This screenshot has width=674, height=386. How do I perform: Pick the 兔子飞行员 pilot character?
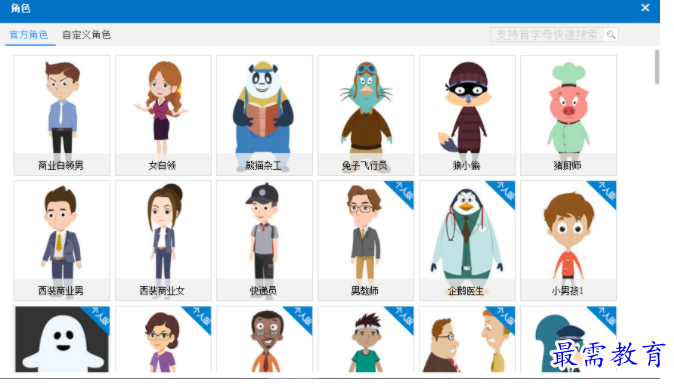point(366,115)
